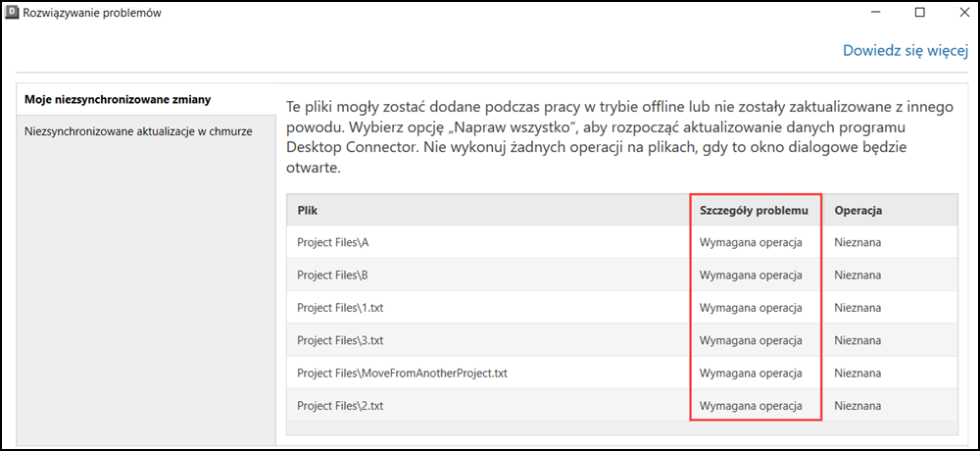Click Nieznana operation for 2.txt
Image resolution: width=980 pixels, height=451 pixels.
pyautogui.click(x=858, y=406)
